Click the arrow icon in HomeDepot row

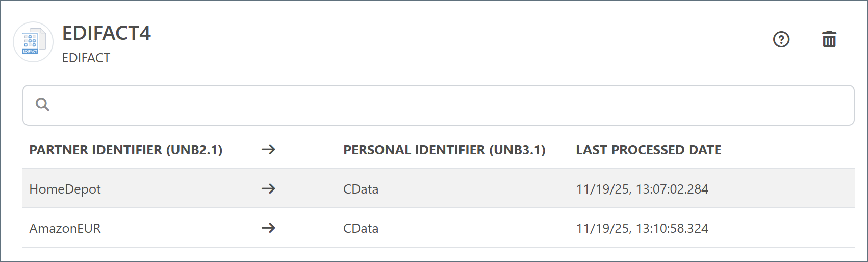coord(268,189)
